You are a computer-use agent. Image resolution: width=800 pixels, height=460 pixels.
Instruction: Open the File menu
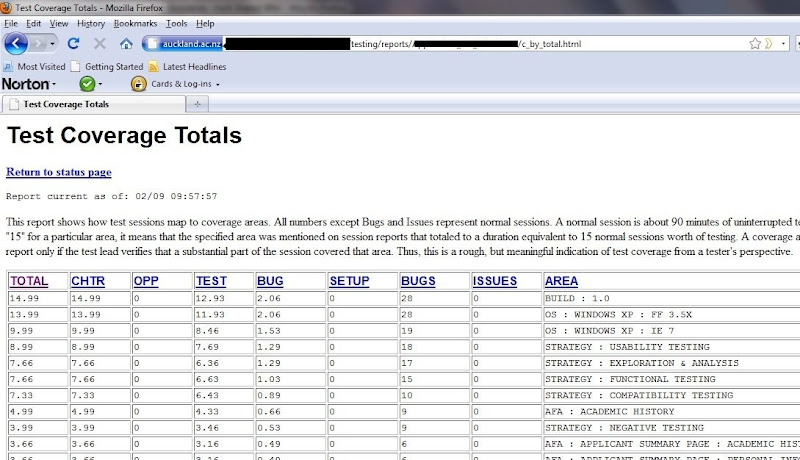pos(11,23)
